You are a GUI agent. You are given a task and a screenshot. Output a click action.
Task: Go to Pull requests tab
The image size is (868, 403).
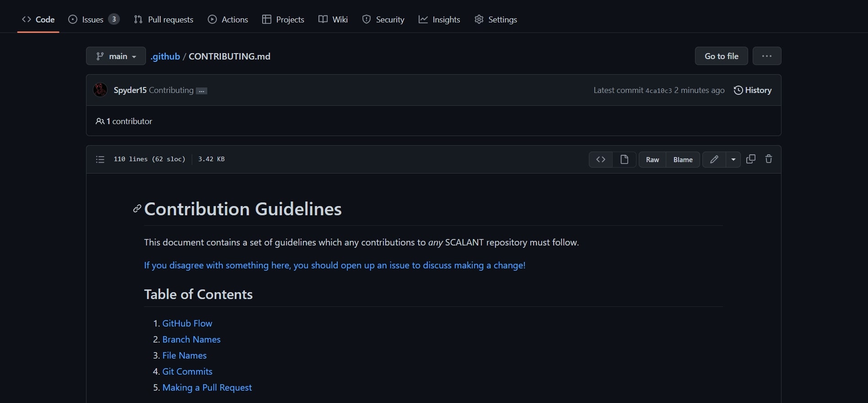point(163,19)
